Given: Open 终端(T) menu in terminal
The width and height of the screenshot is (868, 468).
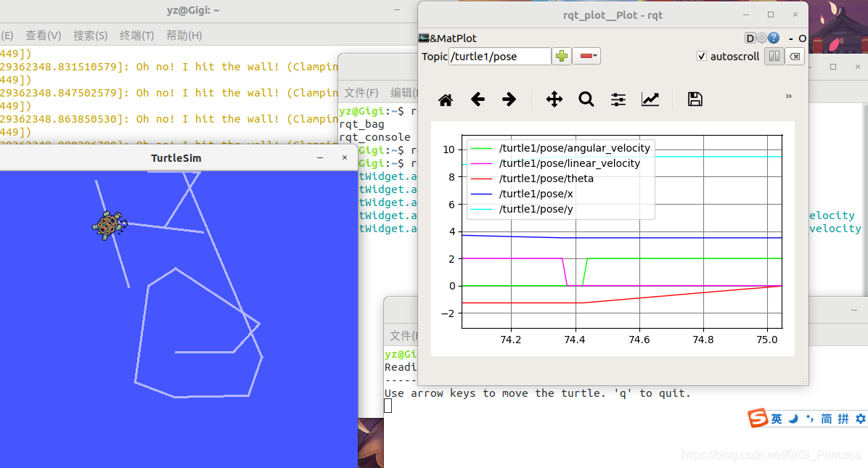Looking at the screenshot, I should point(136,36).
